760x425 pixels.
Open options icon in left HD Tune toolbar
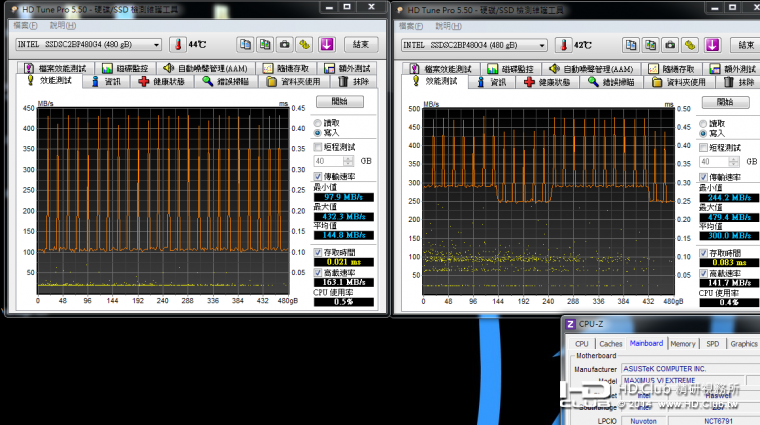point(304,45)
